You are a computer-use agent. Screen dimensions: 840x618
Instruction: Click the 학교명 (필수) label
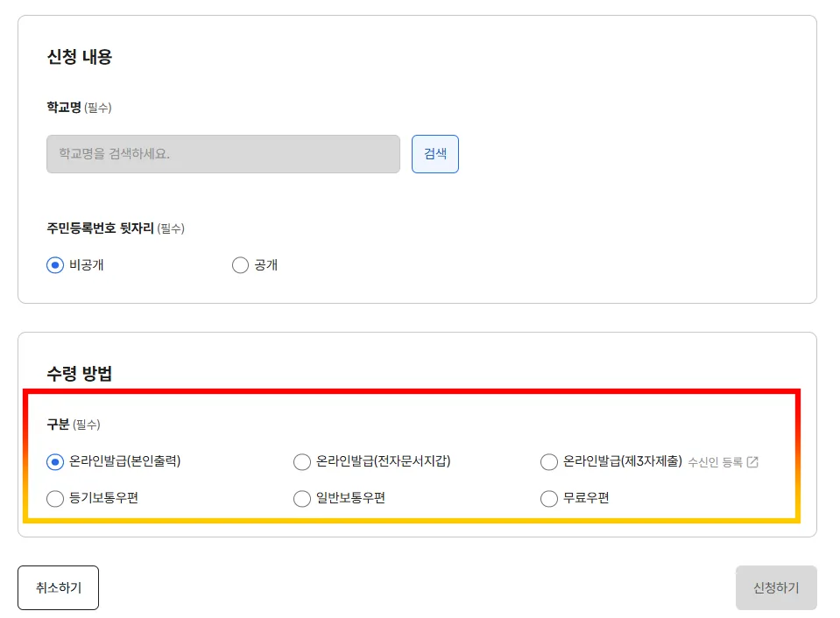[80, 107]
